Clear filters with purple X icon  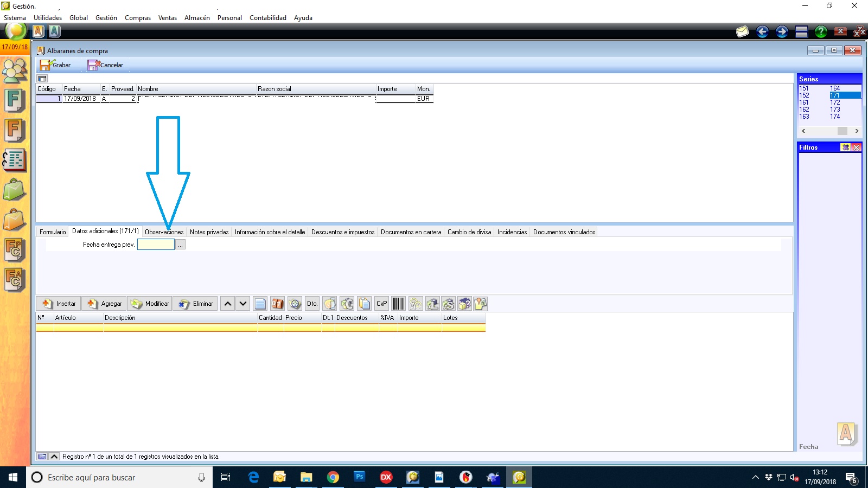(845, 147)
